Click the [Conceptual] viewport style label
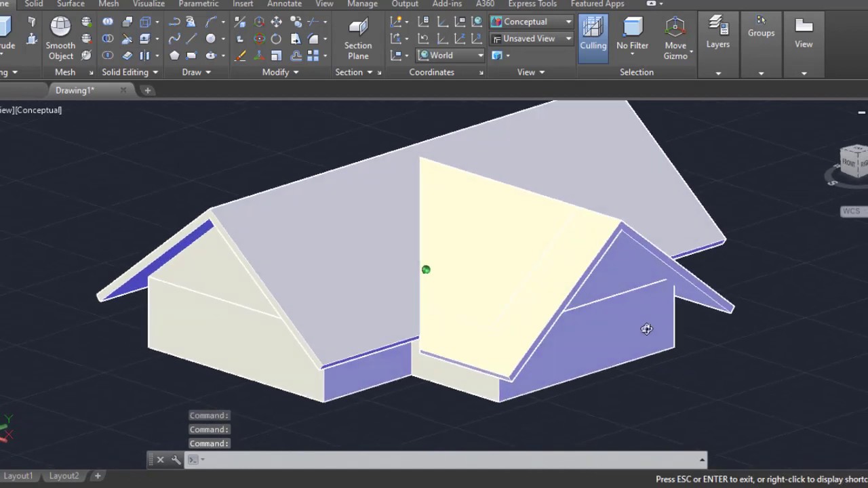The width and height of the screenshot is (868, 488). [x=39, y=110]
